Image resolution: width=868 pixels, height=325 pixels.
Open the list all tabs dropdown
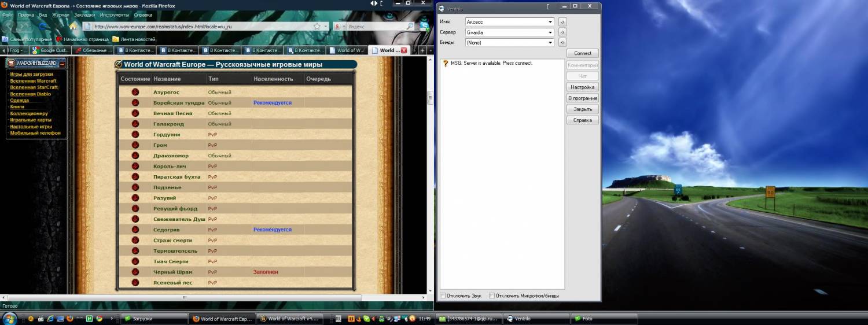(431, 50)
